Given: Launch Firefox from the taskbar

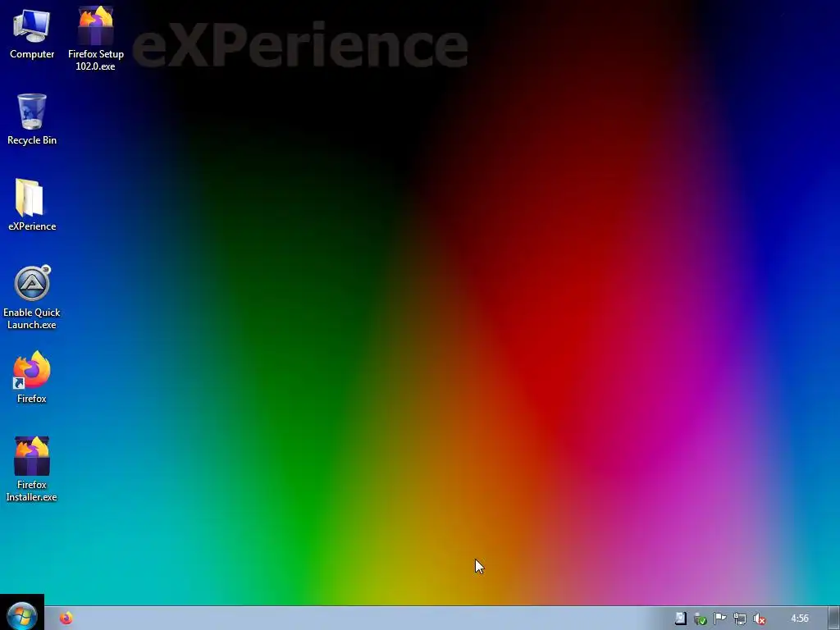Looking at the screenshot, I should (x=66, y=619).
